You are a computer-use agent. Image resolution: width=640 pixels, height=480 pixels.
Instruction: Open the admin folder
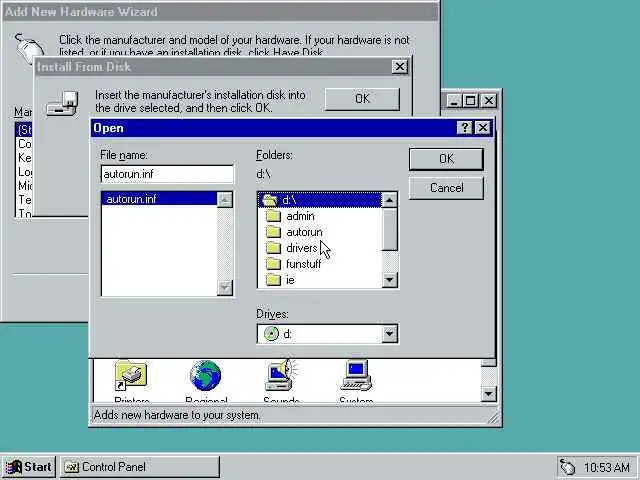[300, 216]
